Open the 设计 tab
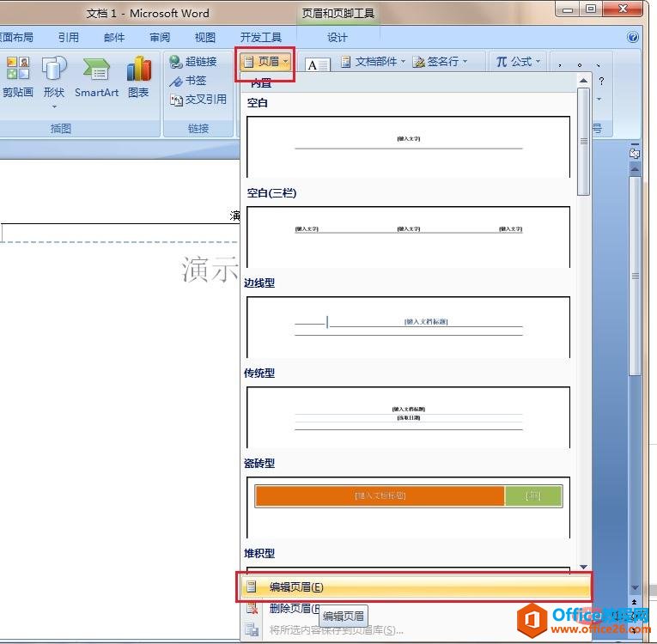Screen dimensions: 657x644 pos(338,37)
